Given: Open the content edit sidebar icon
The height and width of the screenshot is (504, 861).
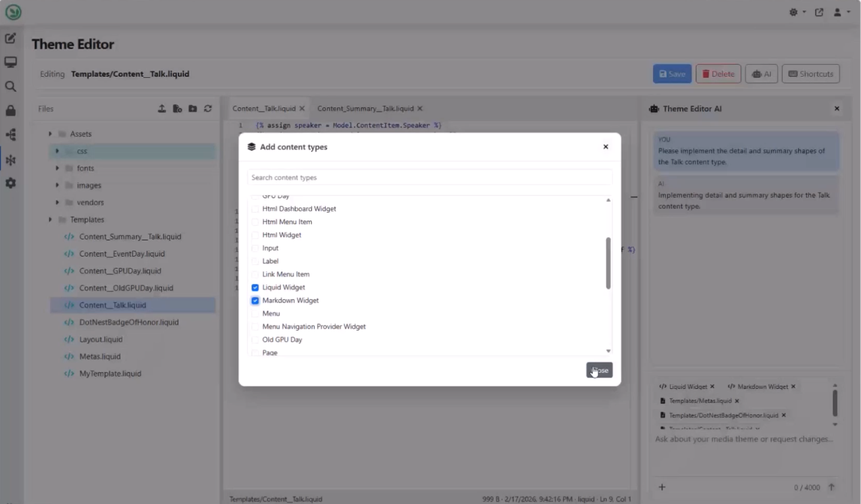Looking at the screenshot, I should 11,38.
